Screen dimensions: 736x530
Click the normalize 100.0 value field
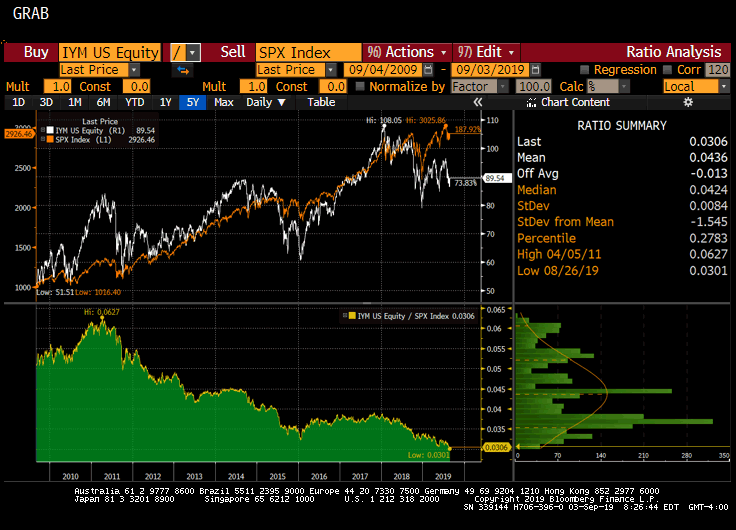(x=533, y=87)
